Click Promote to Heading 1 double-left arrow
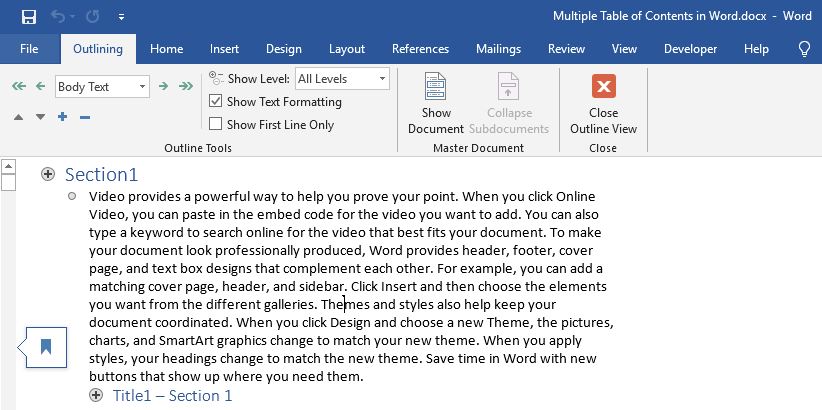Image resolution: width=822 pixels, height=410 pixels. 19,87
